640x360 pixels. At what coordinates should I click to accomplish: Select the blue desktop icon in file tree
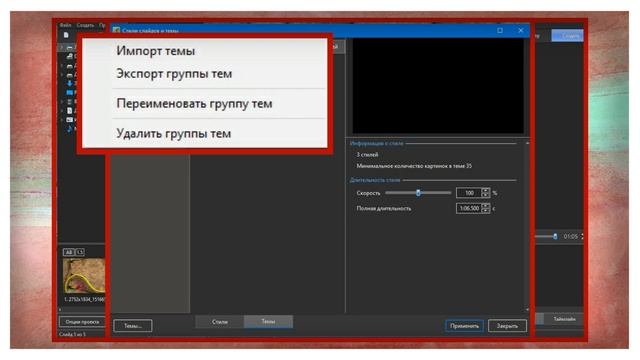[x=69, y=93]
